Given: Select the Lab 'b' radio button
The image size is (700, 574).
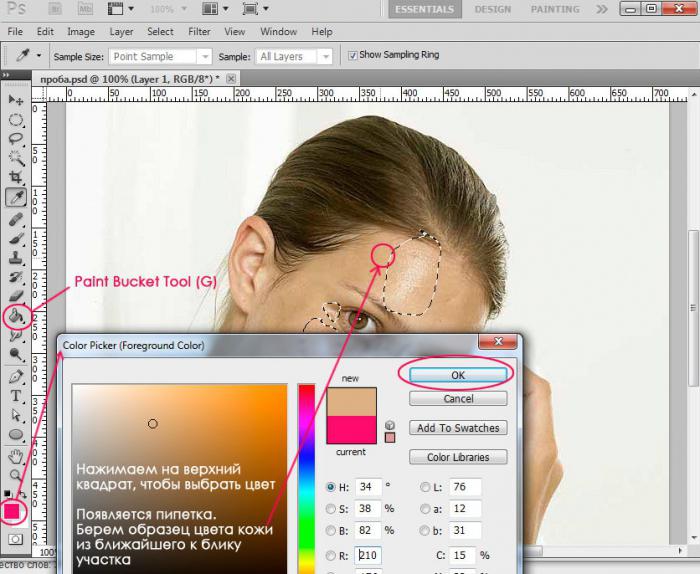Looking at the screenshot, I should 425,530.
